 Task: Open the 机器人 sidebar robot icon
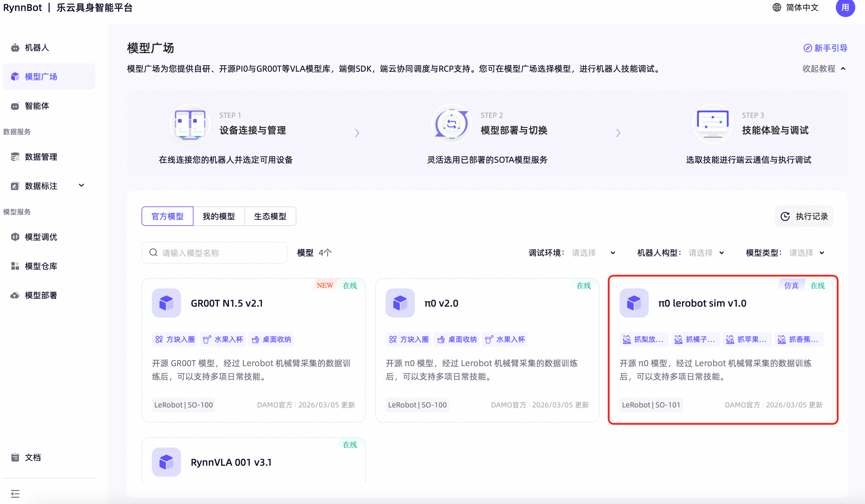15,47
